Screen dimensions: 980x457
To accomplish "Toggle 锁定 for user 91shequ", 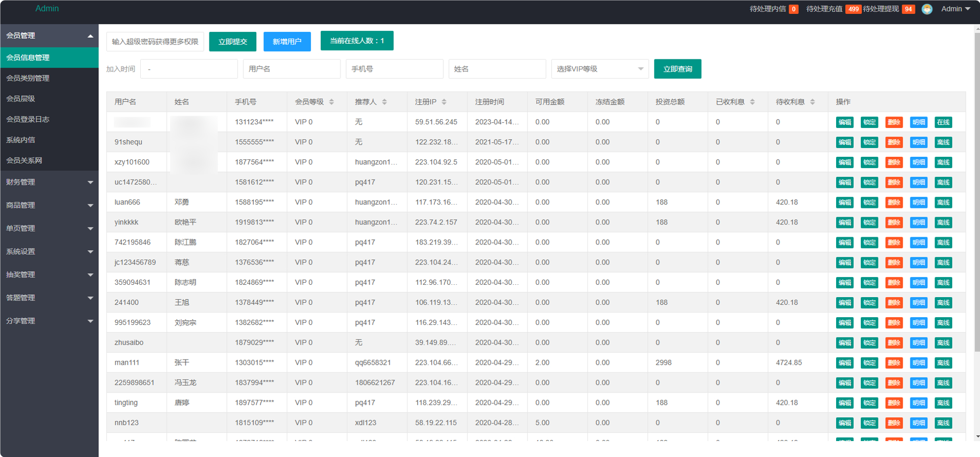I will pyautogui.click(x=869, y=142).
